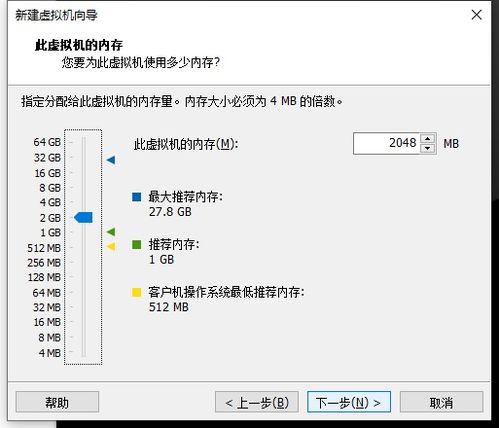The width and height of the screenshot is (499, 428).
Task: Select the 4 MB mark on the slider
Action: (83, 352)
